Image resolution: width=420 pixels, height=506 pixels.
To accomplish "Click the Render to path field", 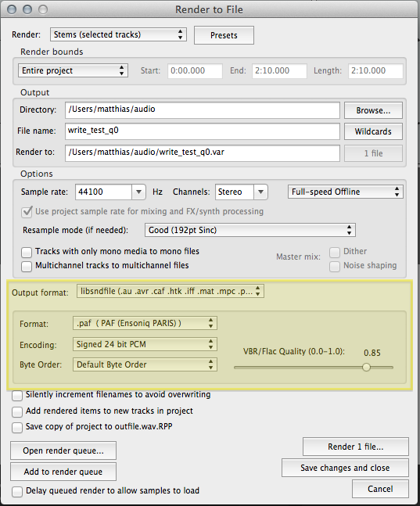I will (x=202, y=153).
